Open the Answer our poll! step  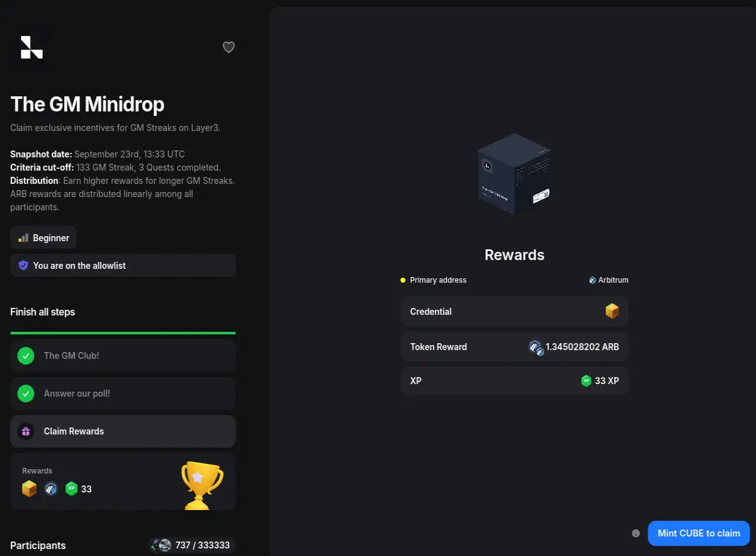tap(123, 394)
